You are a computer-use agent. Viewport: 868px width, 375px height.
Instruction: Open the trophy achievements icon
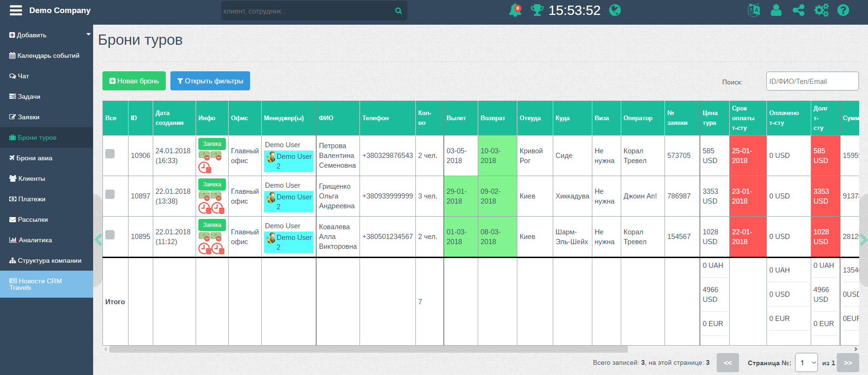[537, 10]
